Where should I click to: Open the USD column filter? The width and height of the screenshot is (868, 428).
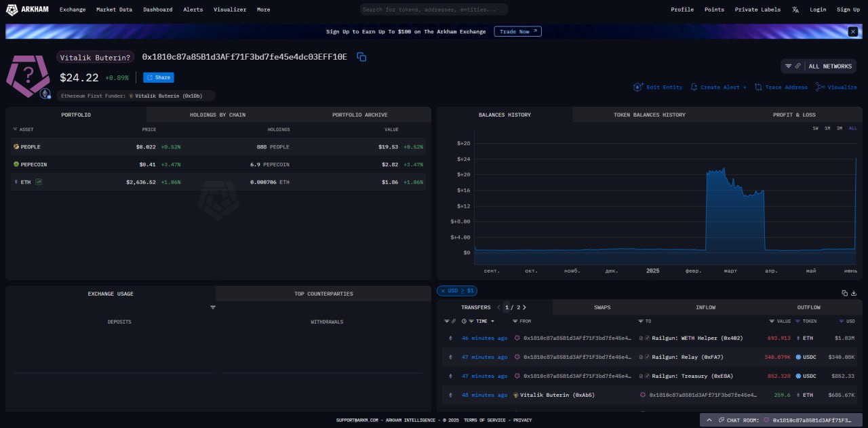click(842, 322)
